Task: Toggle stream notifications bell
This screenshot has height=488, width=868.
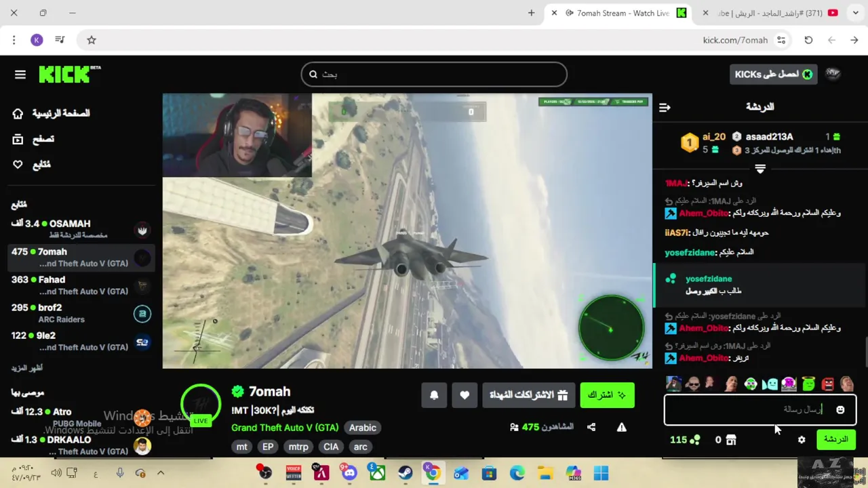Action: [x=434, y=395]
